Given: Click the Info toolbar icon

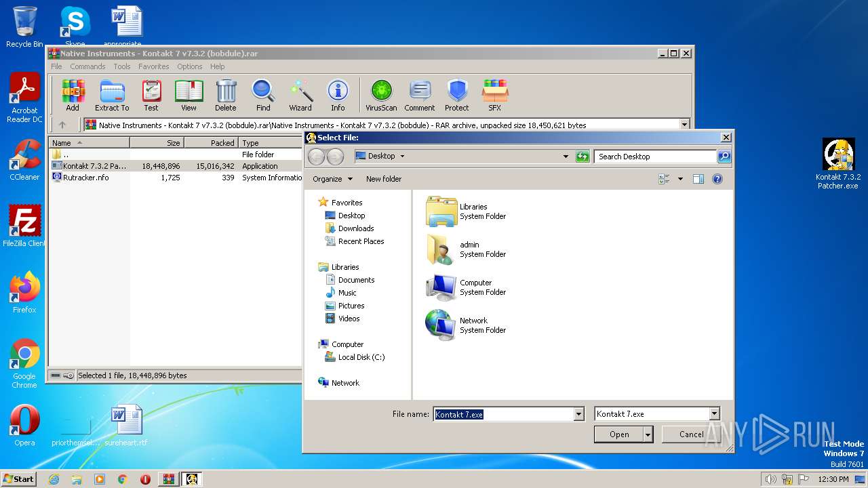Looking at the screenshot, I should [x=338, y=95].
